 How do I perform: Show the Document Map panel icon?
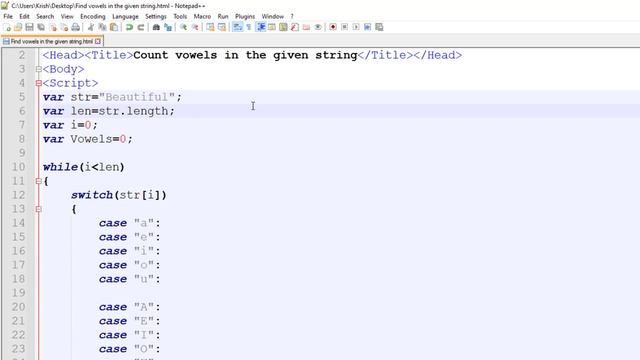(283, 27)
